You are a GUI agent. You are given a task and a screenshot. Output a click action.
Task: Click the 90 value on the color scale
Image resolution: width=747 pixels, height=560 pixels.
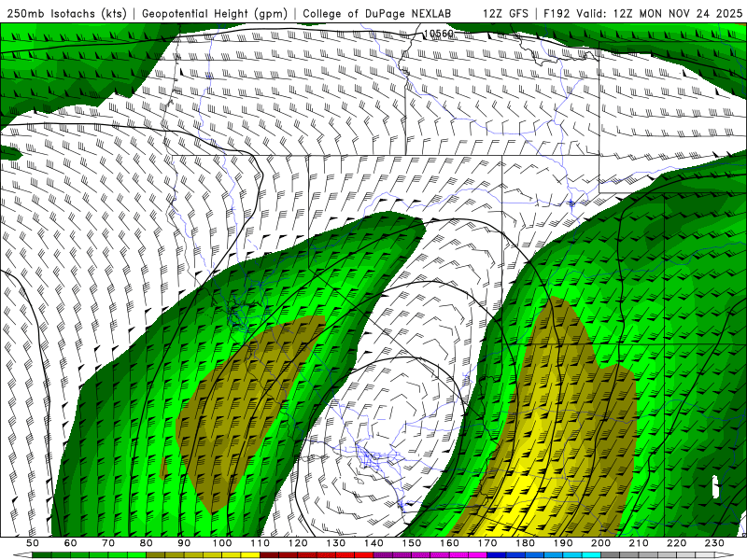coord(184,543)
